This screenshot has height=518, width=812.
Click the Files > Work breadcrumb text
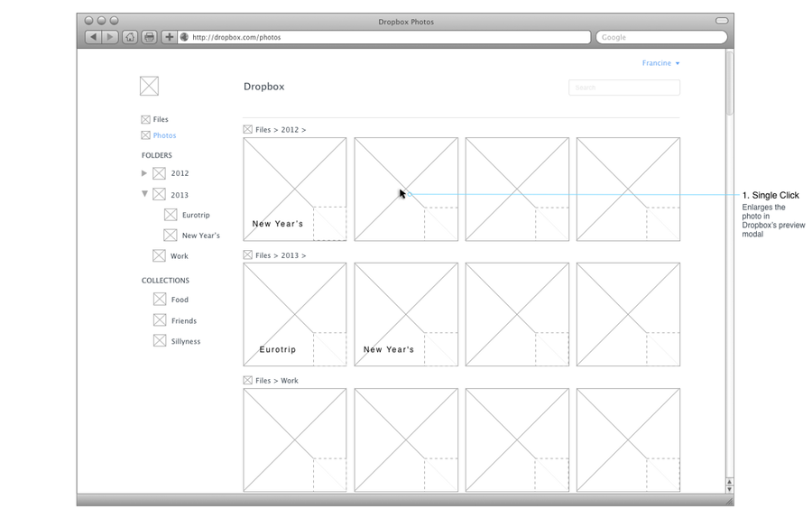pos(277,381)
